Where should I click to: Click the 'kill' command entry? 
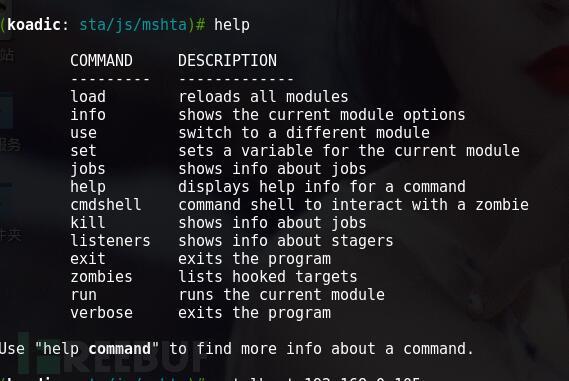coord(88,222)
